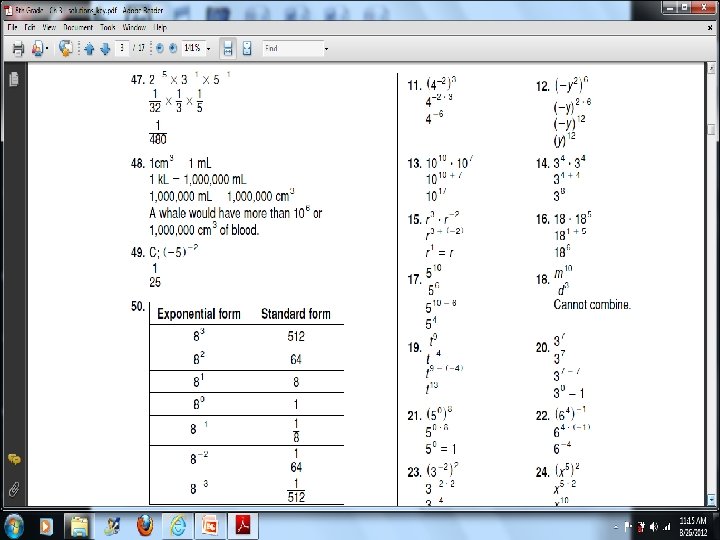Click the value 64 in Standard form column
Image resolution: width=720 pixels, height=540 pixels.
296,359
